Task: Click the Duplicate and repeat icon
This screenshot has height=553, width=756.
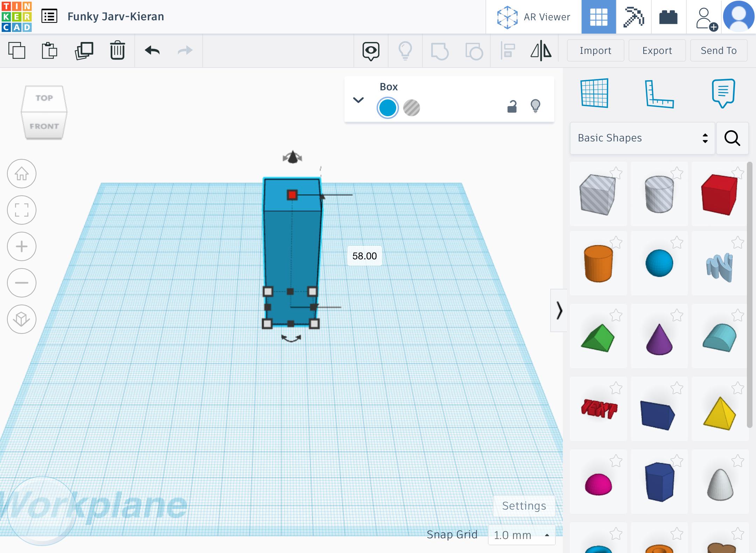Action: (x=84, y=51)
